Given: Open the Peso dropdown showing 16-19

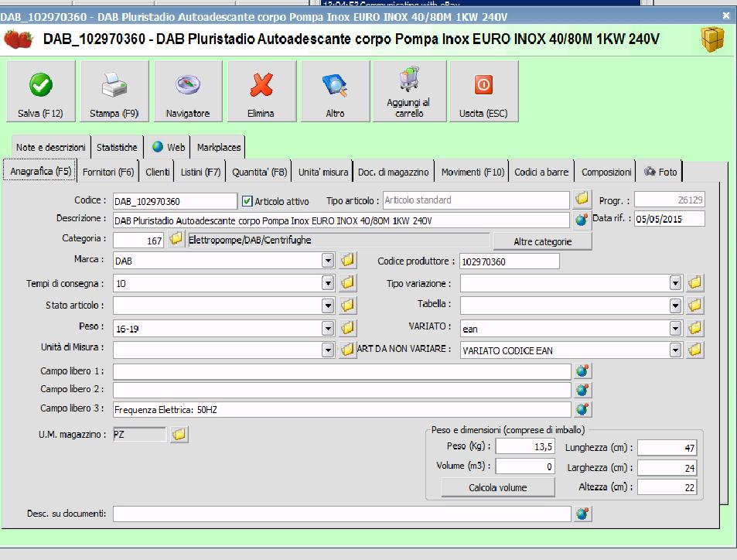Looking at the screenshot, I should (x=329, y=328).
